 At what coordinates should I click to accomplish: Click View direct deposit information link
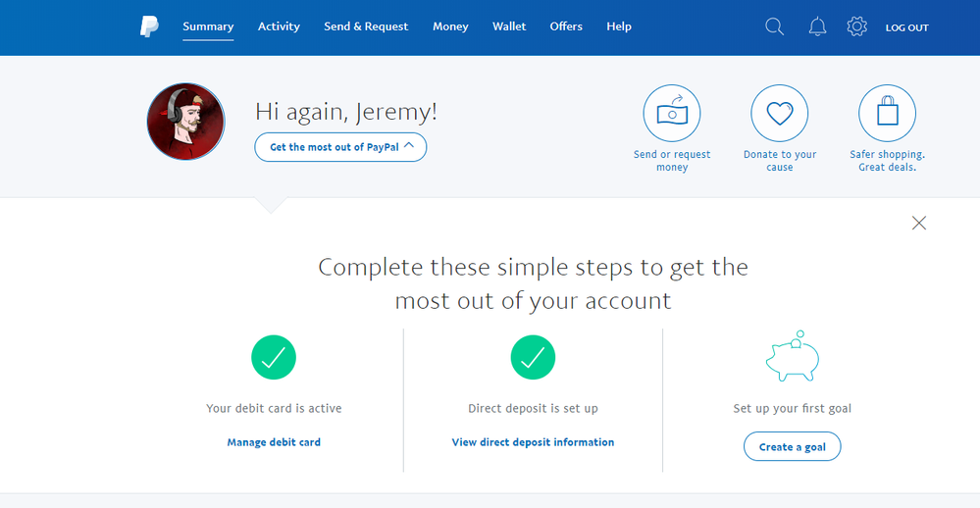pos(533,442)
